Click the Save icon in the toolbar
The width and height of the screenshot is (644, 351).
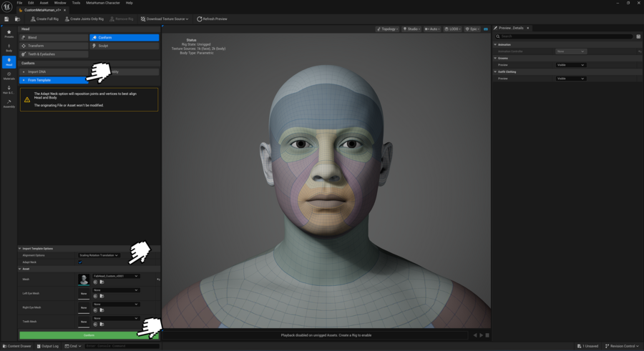(x=6, y=19)
